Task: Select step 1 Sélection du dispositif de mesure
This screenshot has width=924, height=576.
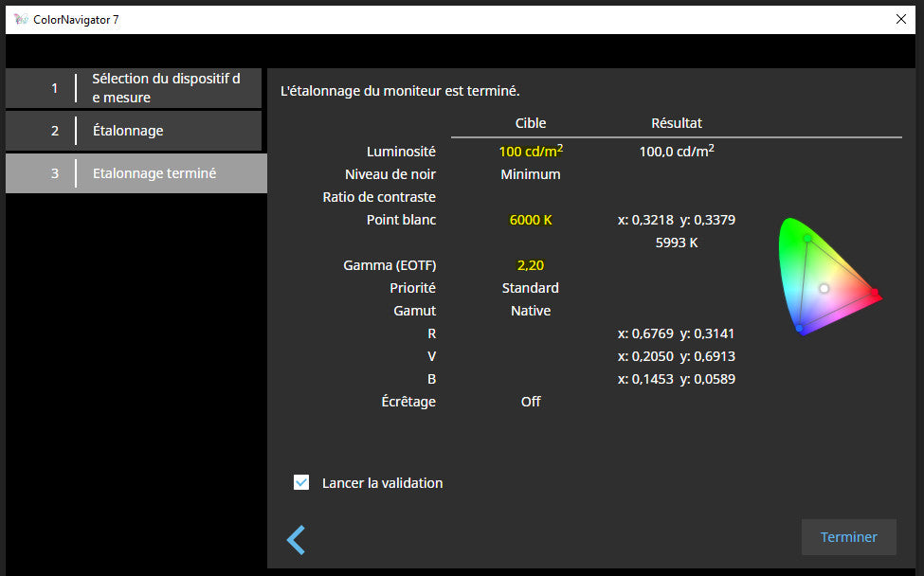Action: pyautogui.click(x=134, y=88)
